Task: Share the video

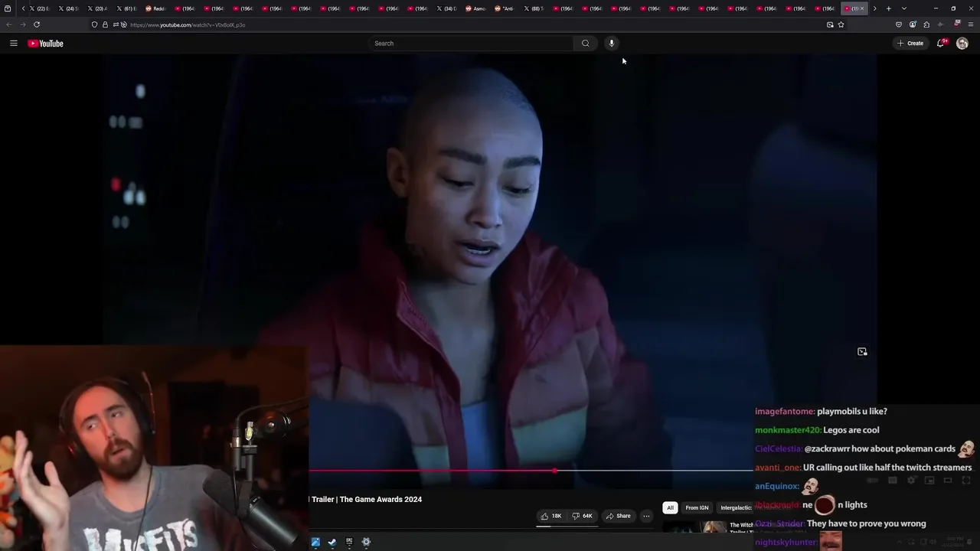Action: [618, 516]
